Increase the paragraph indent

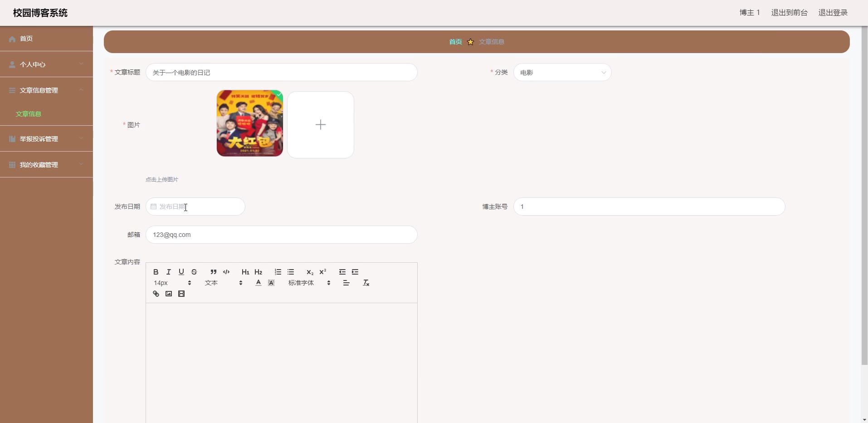355,272
